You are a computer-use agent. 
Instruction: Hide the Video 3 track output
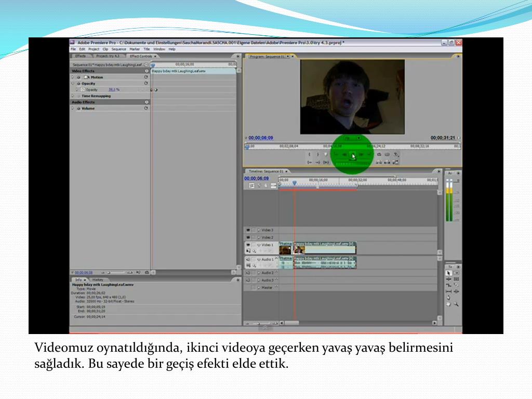[x=248, y=230]
